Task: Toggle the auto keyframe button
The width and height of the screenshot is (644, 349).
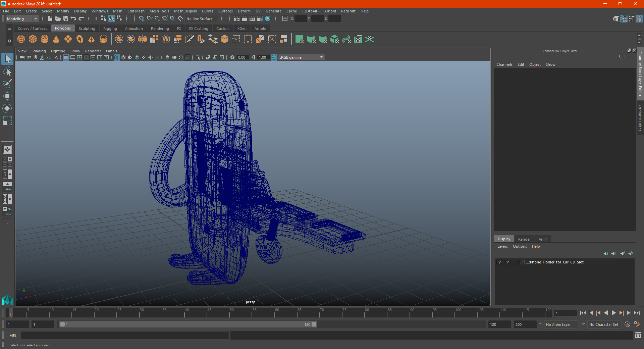Action: click(x=627, y=325)
